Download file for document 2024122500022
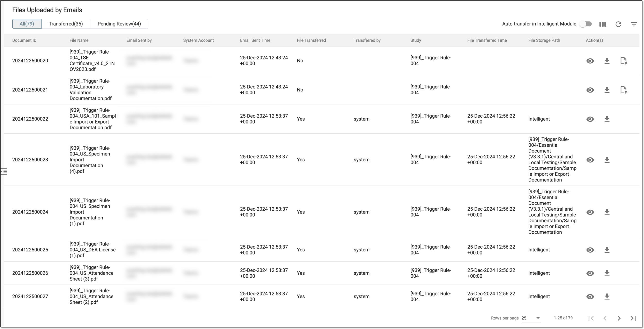 607,119
